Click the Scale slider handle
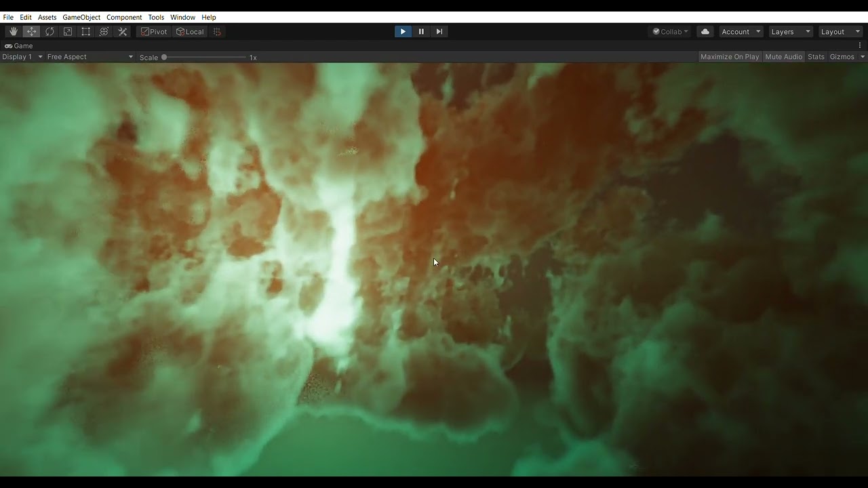This screenshot has height=488, width=868. [164, 58]
